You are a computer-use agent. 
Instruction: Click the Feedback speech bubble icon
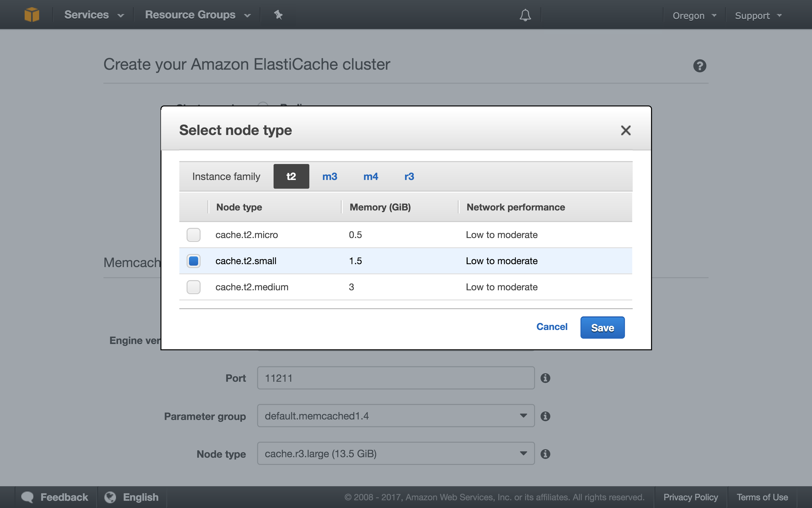[x=27, y=497]
